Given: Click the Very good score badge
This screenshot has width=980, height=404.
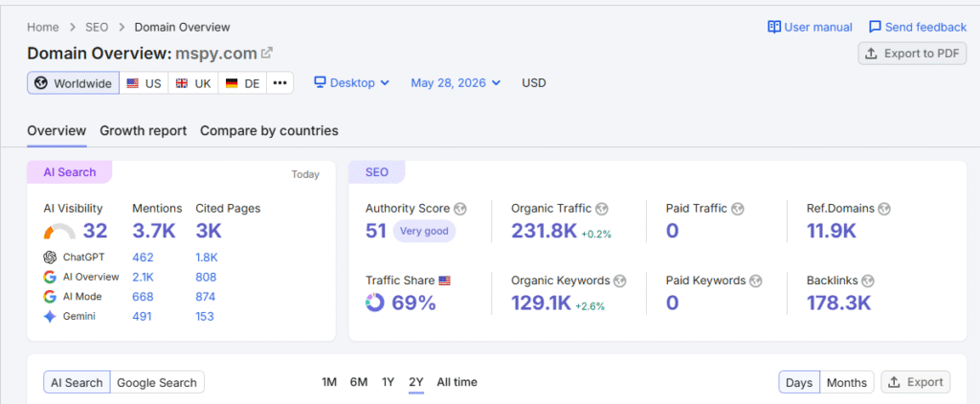Looking at the screenshot, I should click(x=424, y=231).
